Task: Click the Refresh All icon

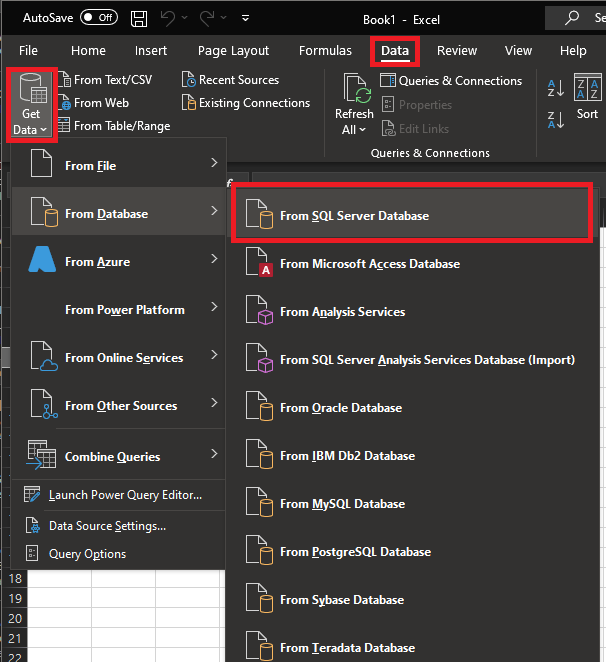Action: (355, 89)
